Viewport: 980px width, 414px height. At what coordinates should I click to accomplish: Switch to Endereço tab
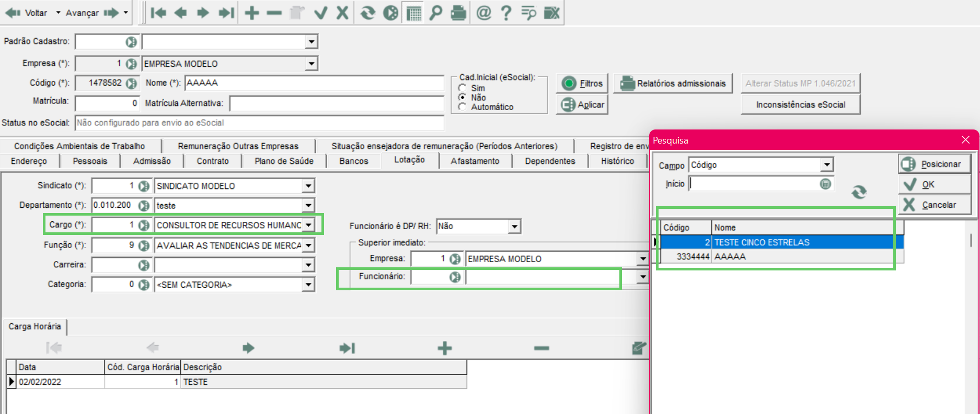29,161
